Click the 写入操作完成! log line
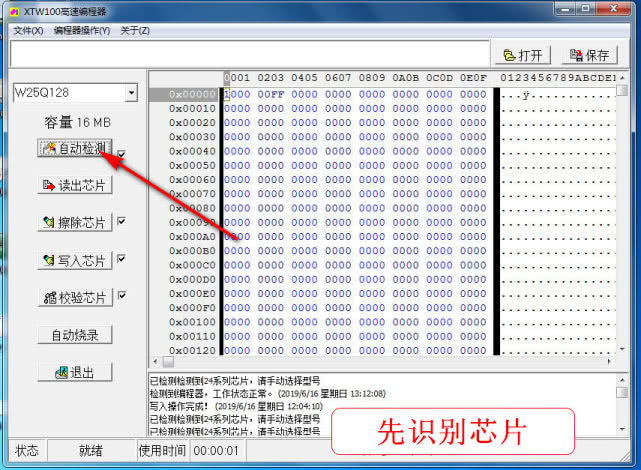Viewport: 641px width, 470px height. click(236, 407)
